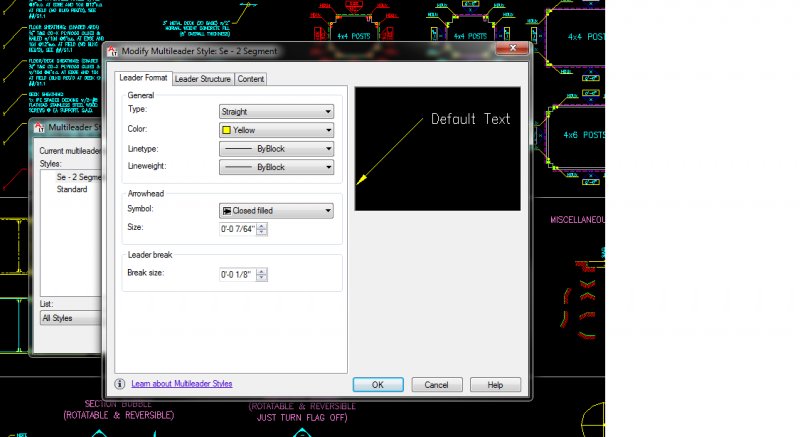Close the Modify Multileader Style dialog
This screenshot has height=437, width=800.
click(x=512, y=48)
